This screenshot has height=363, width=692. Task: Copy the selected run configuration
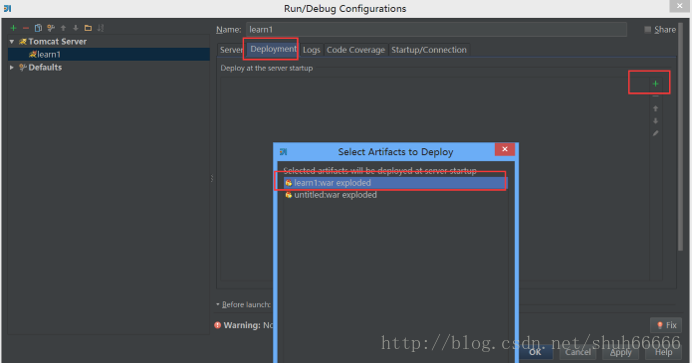[x=38, y=28]
